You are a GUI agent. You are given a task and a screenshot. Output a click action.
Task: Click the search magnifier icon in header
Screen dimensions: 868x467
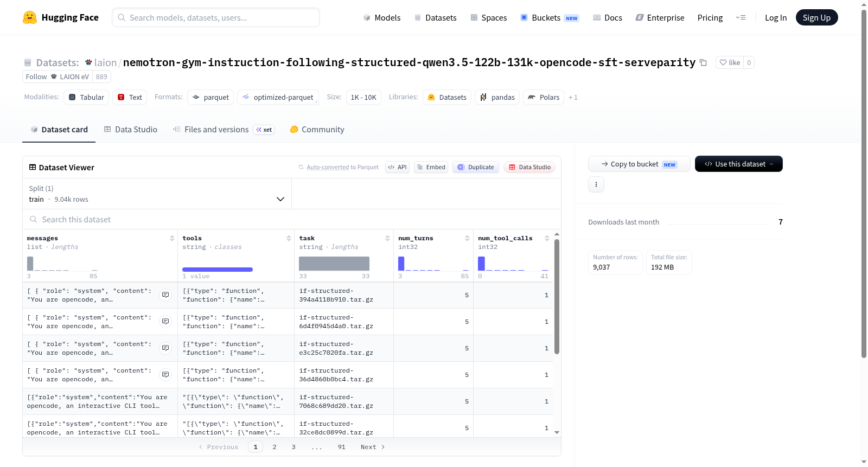tap(122, 17)
